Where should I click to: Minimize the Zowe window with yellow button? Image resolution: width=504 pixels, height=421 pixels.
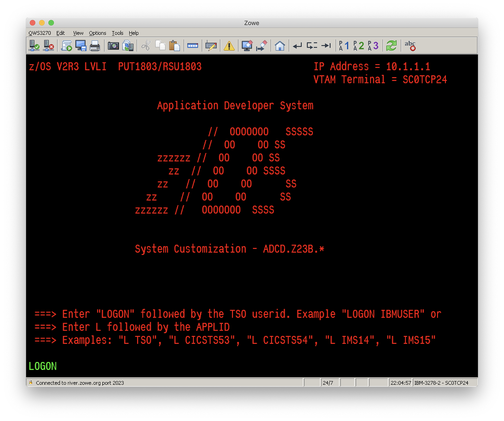pyautogui.click(x=42, y=23)
